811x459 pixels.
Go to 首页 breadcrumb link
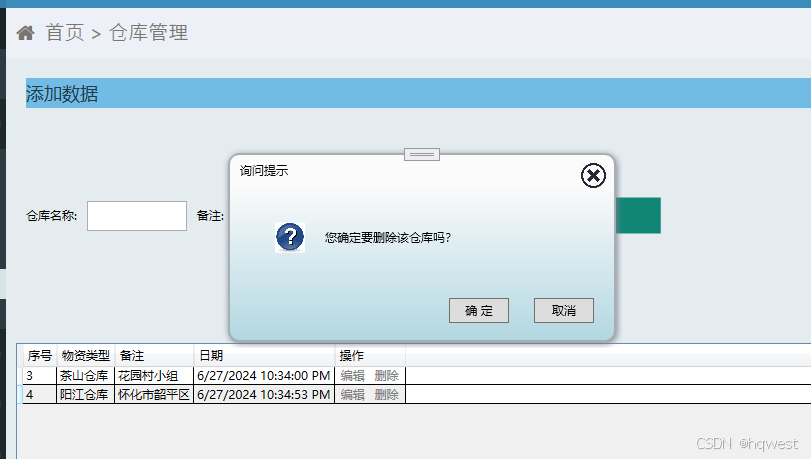pyautogui.click(x=65, y=33)
